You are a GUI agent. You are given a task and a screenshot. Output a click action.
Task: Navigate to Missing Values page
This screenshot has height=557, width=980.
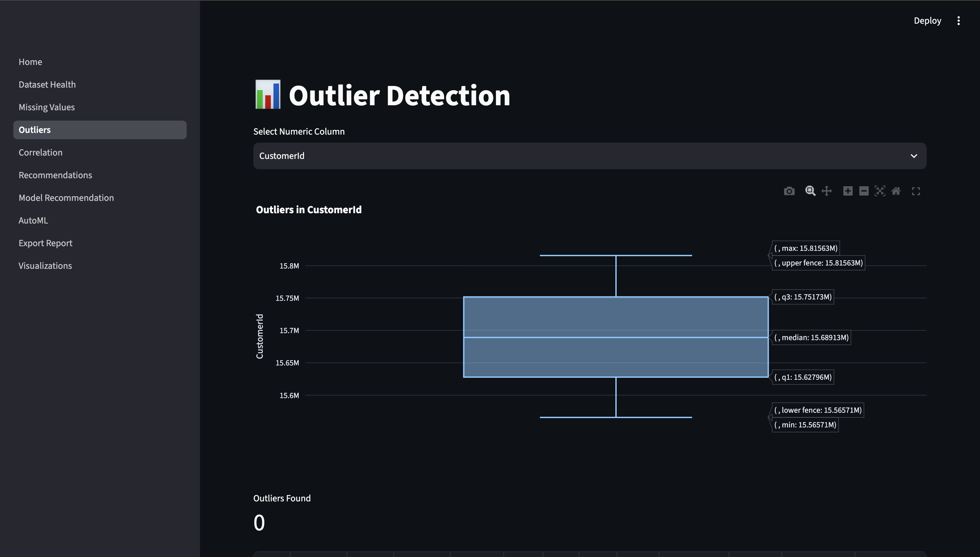[x=47, y=107]
